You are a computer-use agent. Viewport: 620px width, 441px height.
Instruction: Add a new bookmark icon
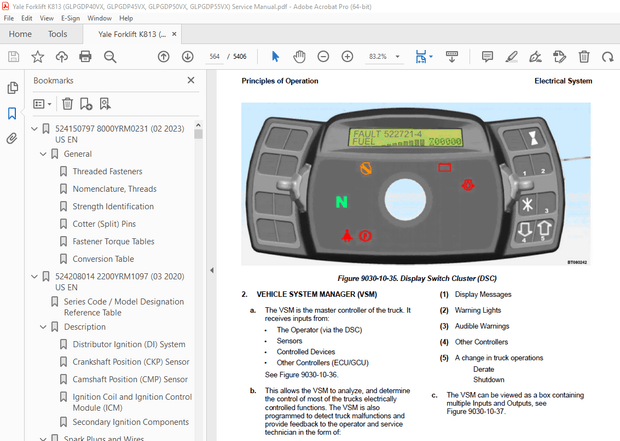click(x=86, y=104)
